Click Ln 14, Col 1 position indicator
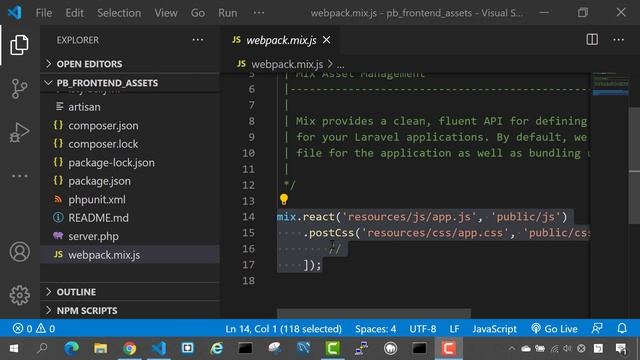The width and height of the screenshot is (640, 360). point(283,329)
